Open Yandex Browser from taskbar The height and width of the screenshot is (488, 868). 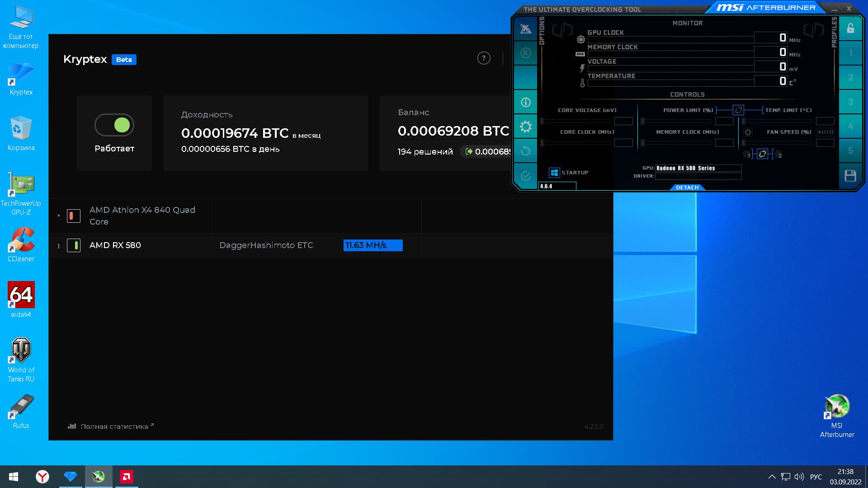42,477
